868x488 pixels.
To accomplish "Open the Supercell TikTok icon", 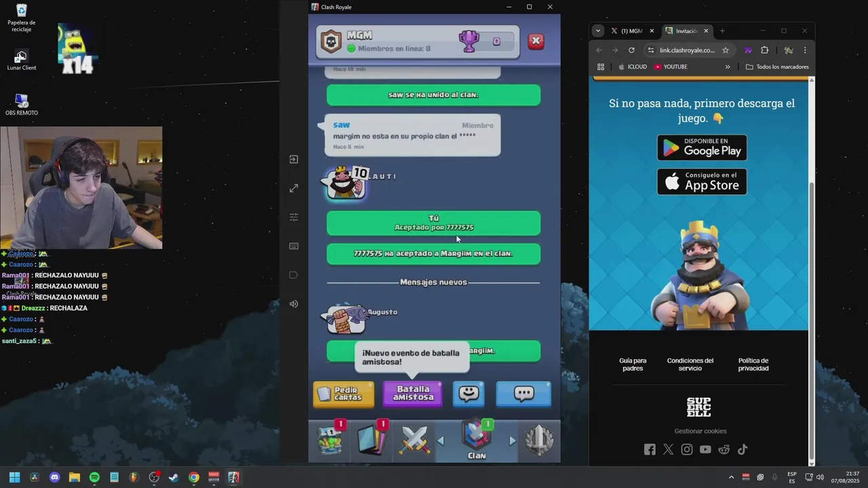I will (x=743, y=449).
